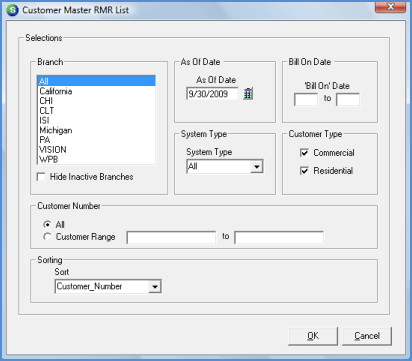Open the Sort dropdown list
The height and width of the screenshot is (361, 412).
155,286
